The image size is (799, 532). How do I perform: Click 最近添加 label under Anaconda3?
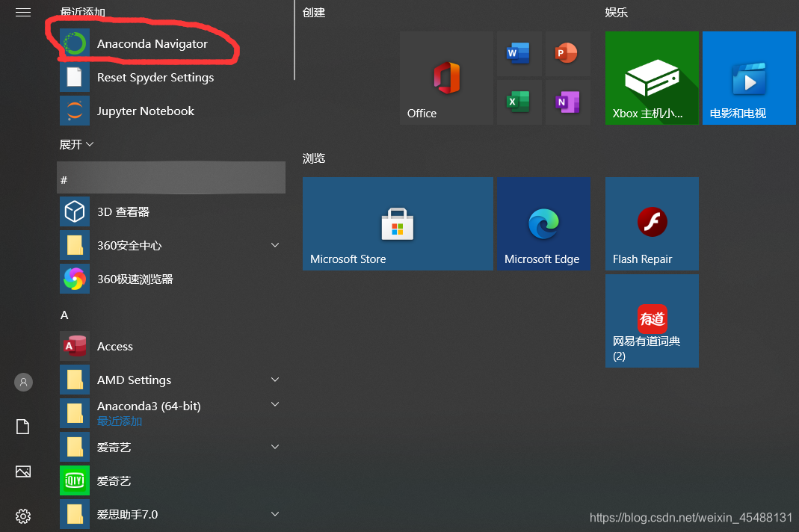point(120,421)
